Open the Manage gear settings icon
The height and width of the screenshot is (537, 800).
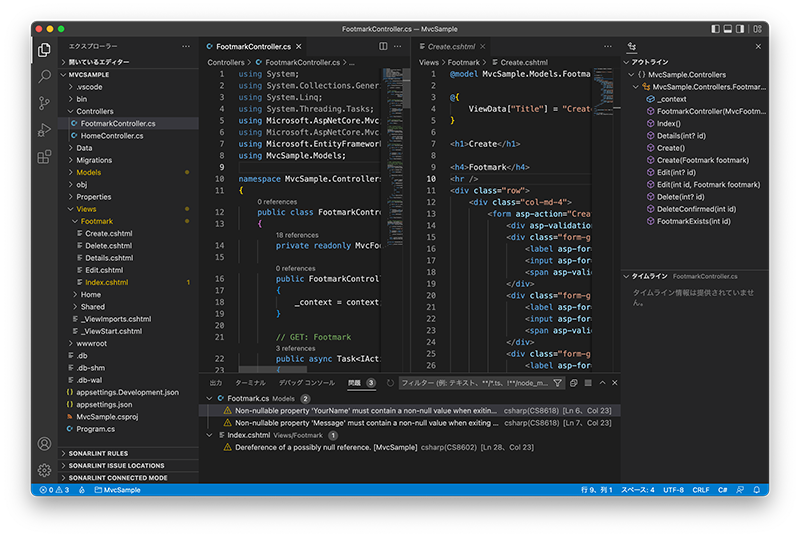pos(44,470)
